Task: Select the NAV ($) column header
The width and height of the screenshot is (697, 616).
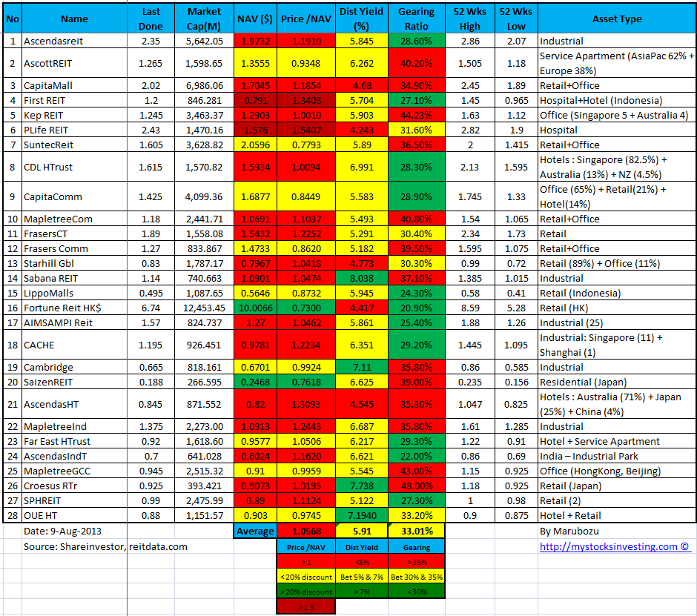Action: [255, 19]
